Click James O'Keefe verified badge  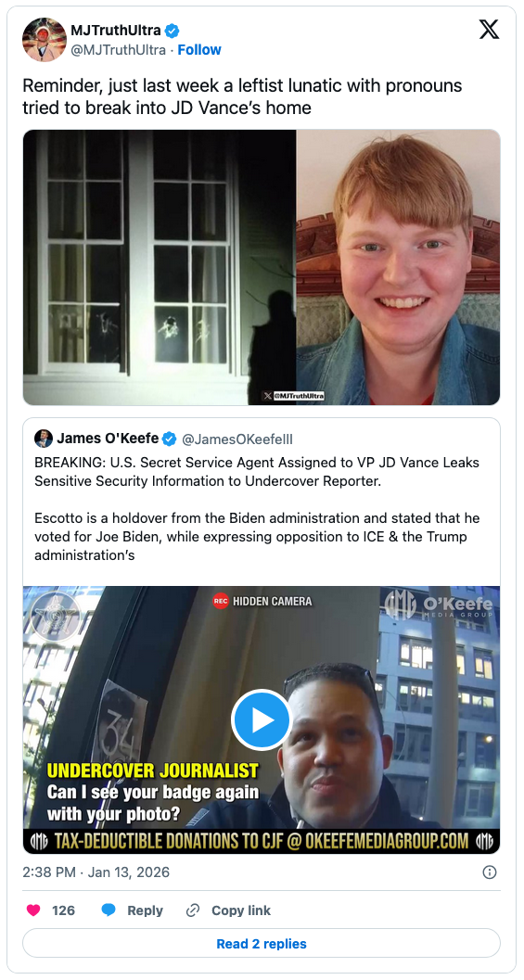pos(169,439)
